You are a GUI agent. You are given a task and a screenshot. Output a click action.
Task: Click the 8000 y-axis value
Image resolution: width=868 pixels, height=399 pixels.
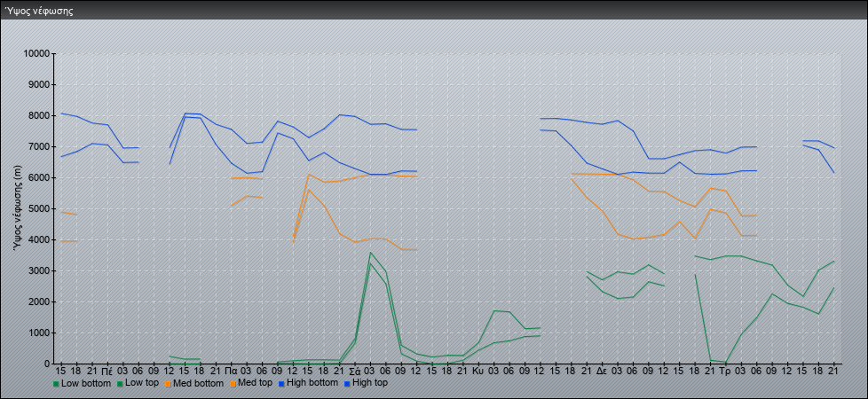point(39,115)
